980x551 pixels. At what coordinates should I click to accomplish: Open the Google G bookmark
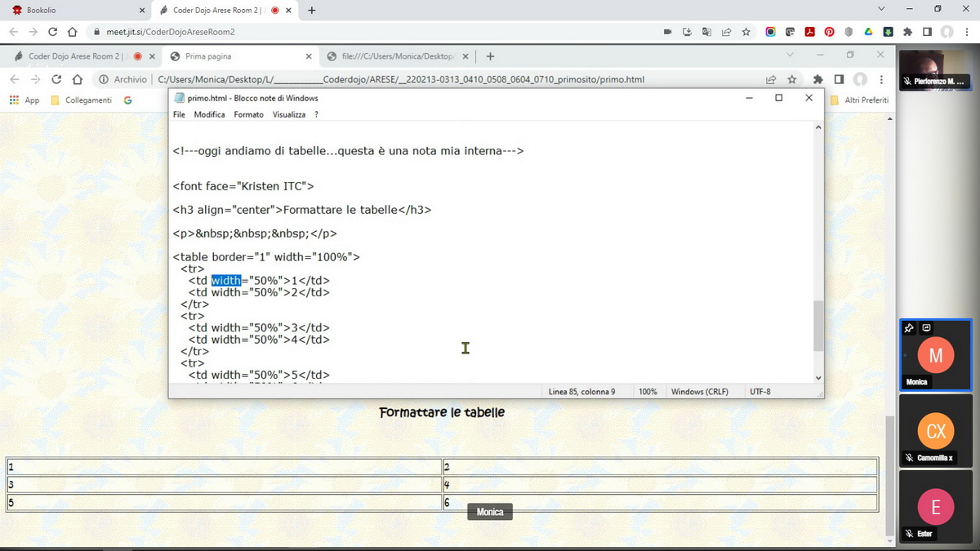pyautogui.click(x=127, y=100)
